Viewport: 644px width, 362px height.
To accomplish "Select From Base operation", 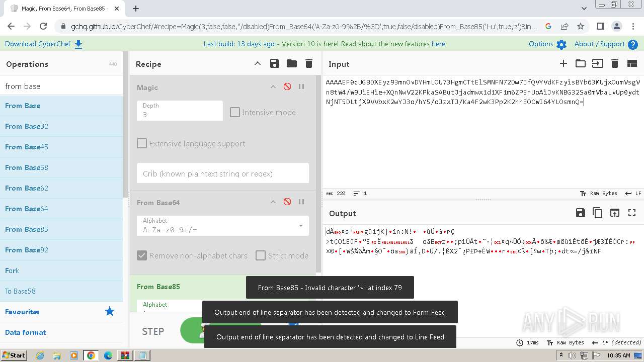I will [61, 106].
